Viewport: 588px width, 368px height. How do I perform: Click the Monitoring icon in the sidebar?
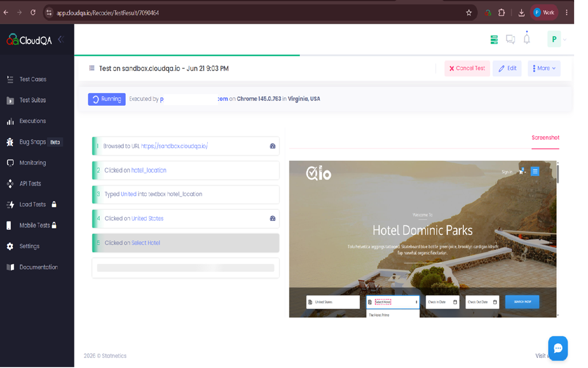[x=10, y=163]
